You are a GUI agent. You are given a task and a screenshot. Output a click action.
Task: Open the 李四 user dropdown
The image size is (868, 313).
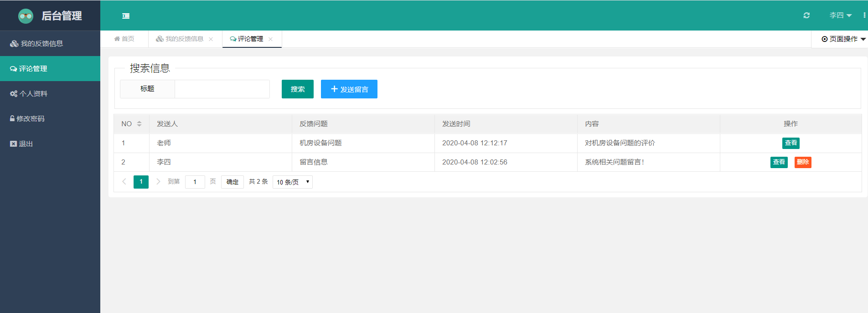[840, 15]
